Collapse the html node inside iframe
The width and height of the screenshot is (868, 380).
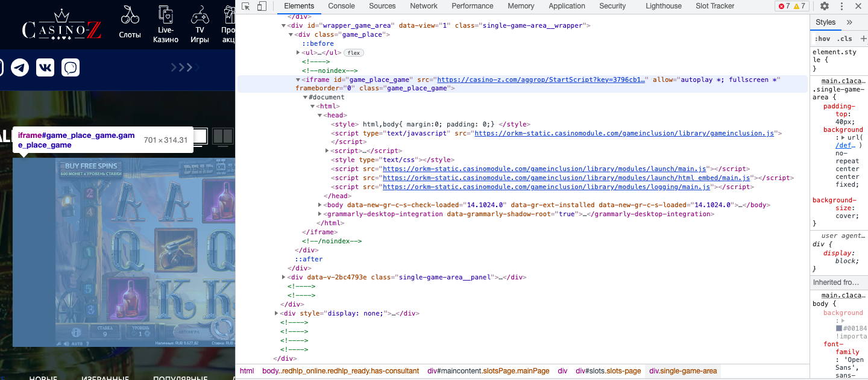[x=312, y=107]
